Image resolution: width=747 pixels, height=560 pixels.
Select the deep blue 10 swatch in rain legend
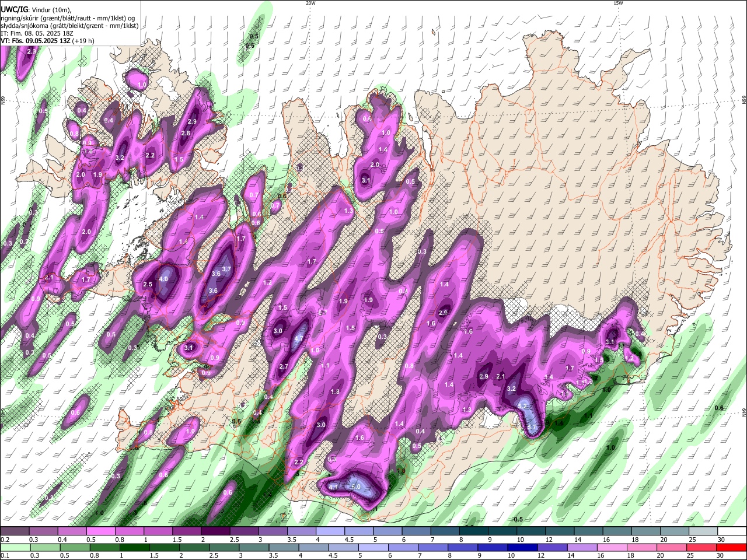(521, 548)
